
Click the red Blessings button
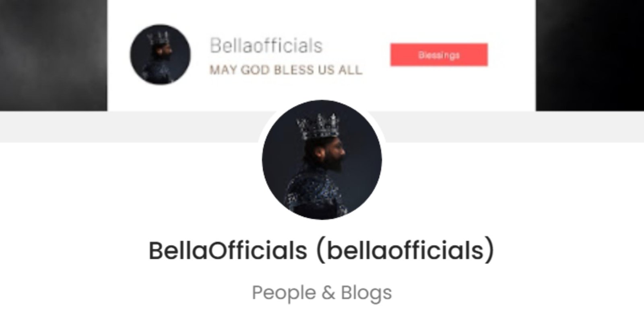439,55
